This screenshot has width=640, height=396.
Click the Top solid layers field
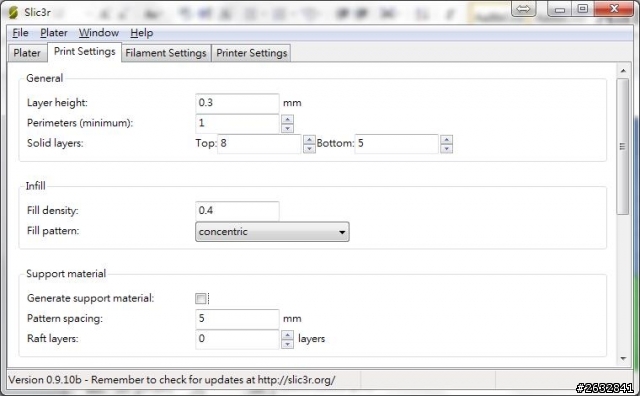coord(259,143)
